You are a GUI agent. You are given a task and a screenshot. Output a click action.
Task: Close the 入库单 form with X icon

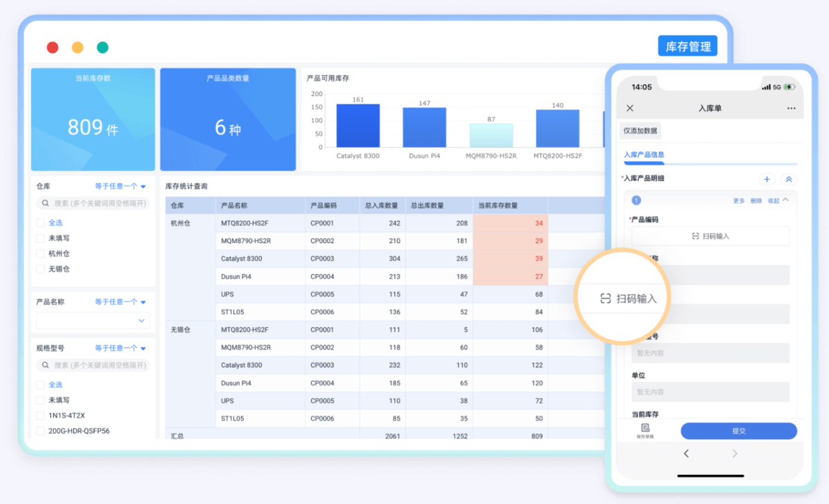[x=629, y=108]
